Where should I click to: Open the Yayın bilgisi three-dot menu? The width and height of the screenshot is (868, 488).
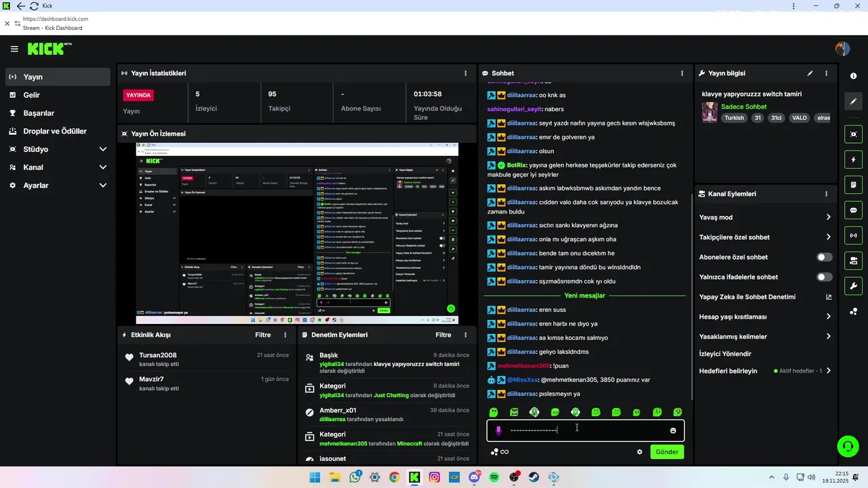click(x=826, y=73)
